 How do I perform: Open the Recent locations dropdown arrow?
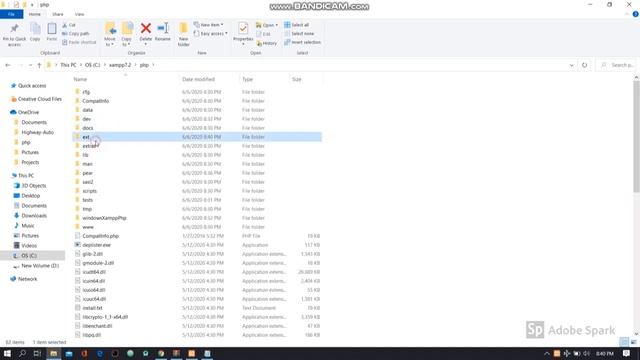(30, 65)
